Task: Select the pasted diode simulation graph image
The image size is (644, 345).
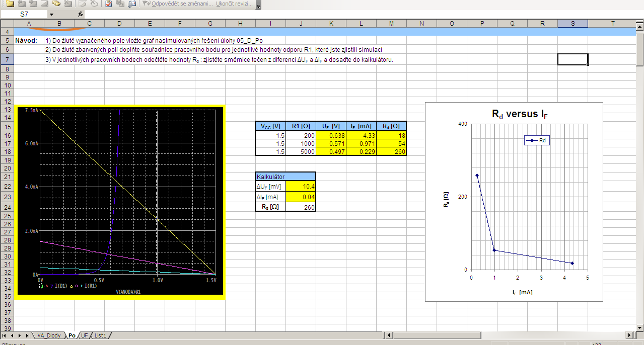Action: [119, 202]
